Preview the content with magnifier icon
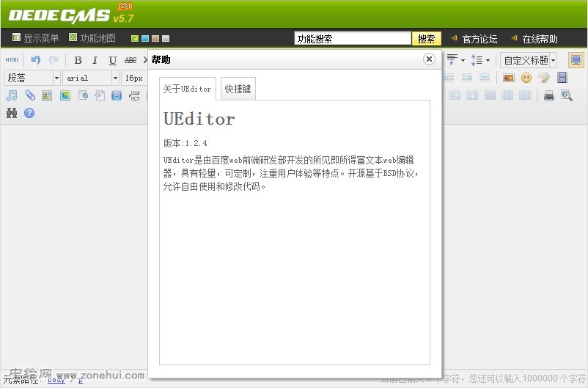Viewport: 588px width, 388px height. point(567,95)
